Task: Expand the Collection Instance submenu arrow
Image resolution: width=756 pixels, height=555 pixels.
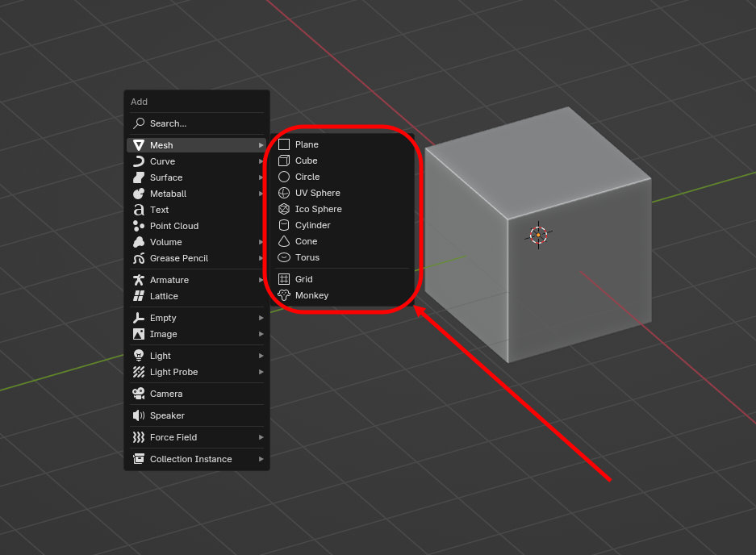Action: [261, 459]
